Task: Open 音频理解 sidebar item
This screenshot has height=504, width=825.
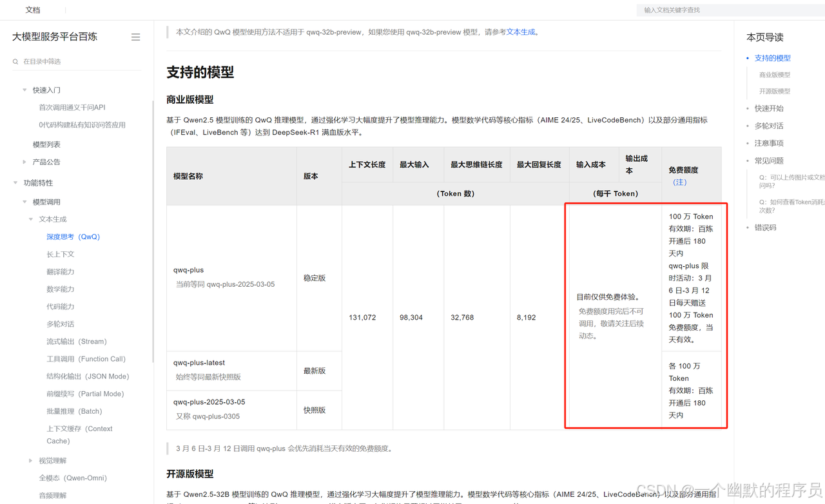Action: [x=53, y=496]
